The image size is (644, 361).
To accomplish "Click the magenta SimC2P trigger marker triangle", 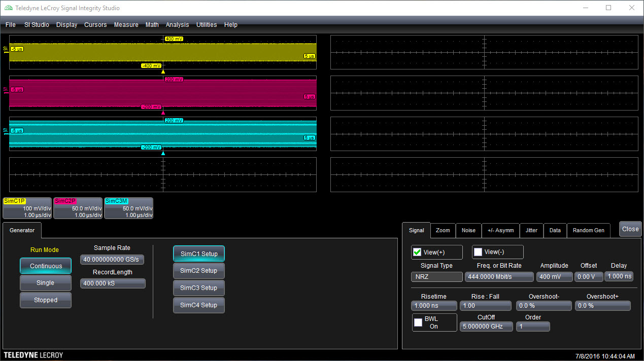I will 163,113.
